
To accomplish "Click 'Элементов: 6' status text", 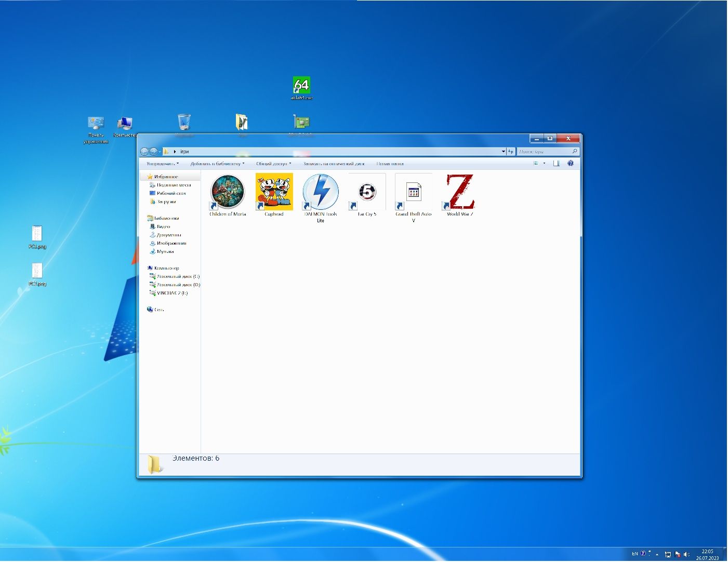I will tap(196, 458).
